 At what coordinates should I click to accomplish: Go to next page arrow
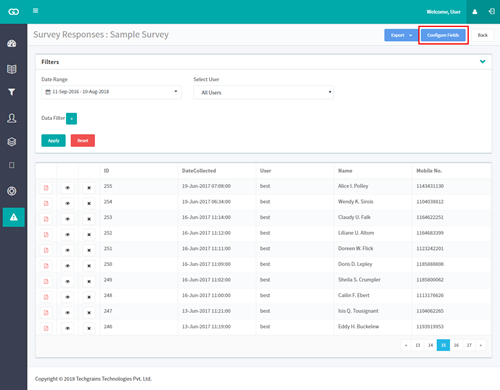coord(481,345)
